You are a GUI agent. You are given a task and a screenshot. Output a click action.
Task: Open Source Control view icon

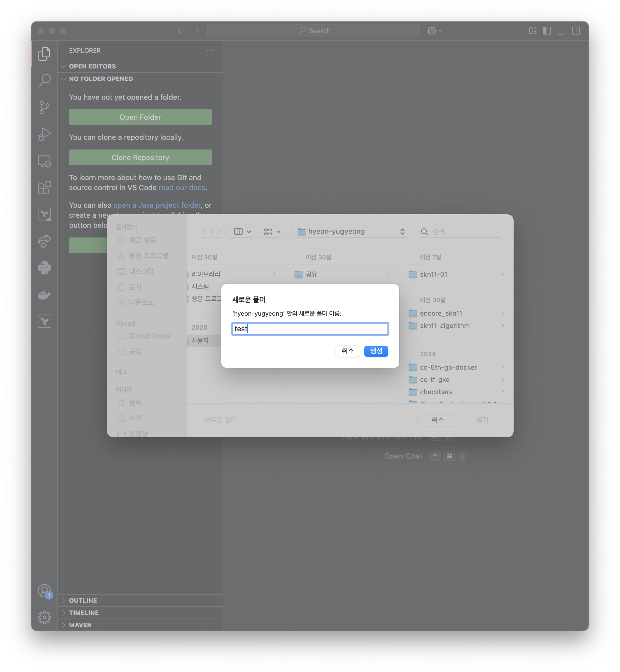pyautogui.click(x=44, y=107)
